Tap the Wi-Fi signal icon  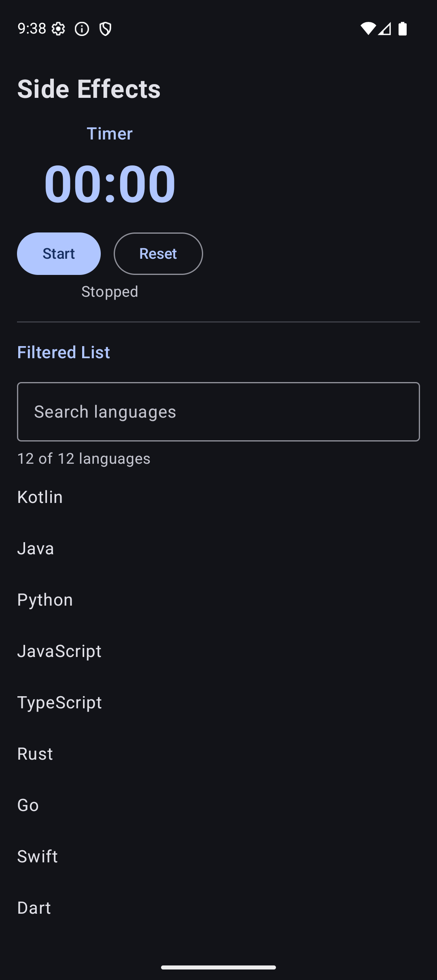pyautogui.click(x=368, y=29)
